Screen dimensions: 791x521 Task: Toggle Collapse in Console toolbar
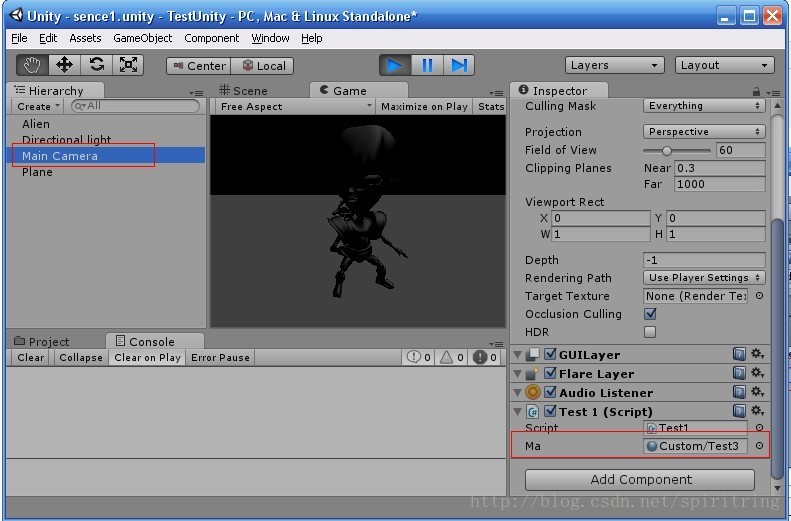pos(81,358)
